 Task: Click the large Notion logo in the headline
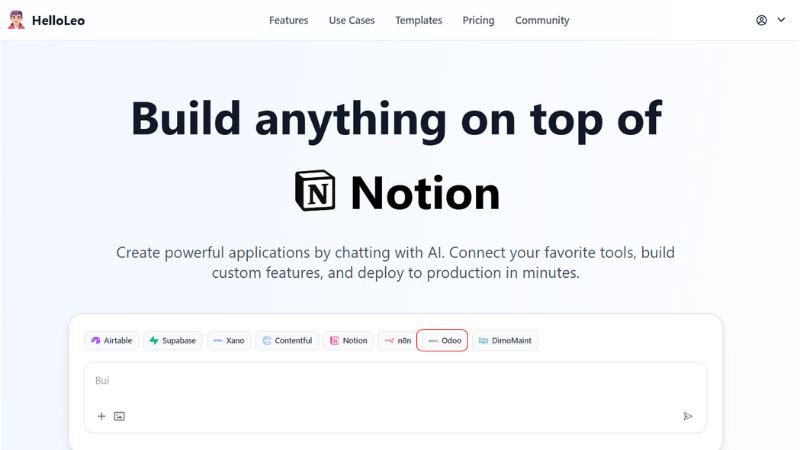315,191
